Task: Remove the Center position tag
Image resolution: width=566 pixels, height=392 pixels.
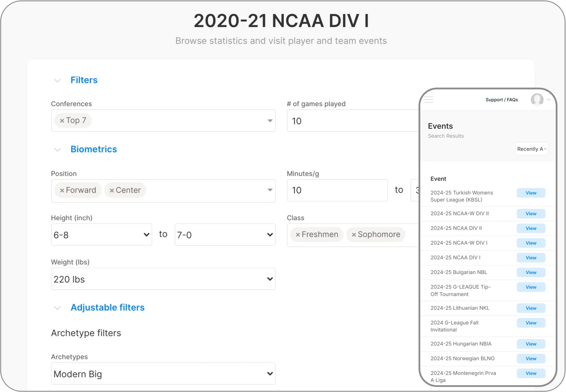Action: click(x=112, y=190)
